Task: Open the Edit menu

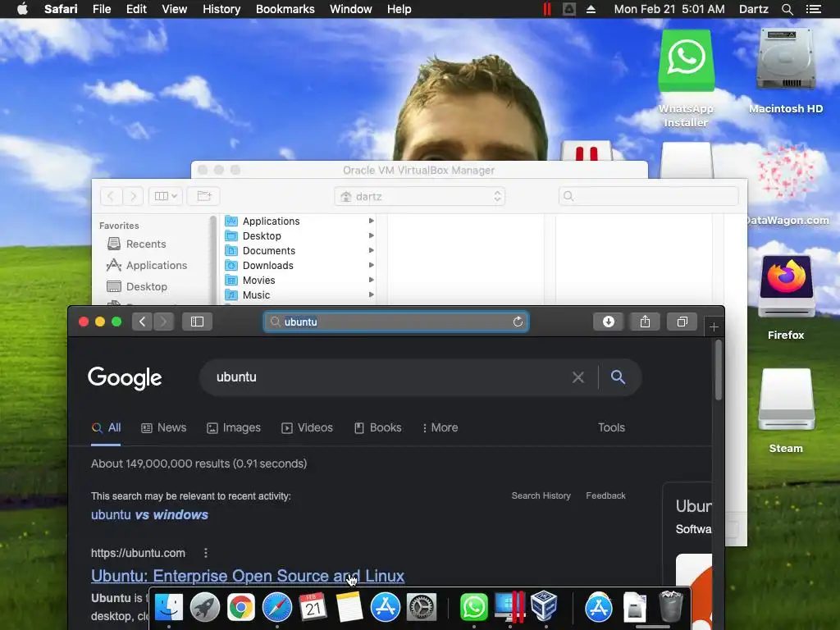Action: pyautogui.click(x=136, y=9)
